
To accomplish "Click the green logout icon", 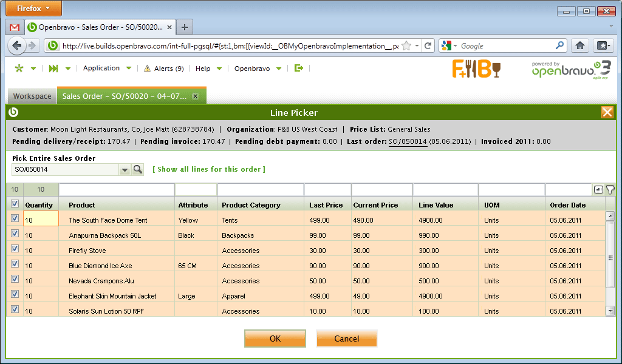I will [298, 69].
